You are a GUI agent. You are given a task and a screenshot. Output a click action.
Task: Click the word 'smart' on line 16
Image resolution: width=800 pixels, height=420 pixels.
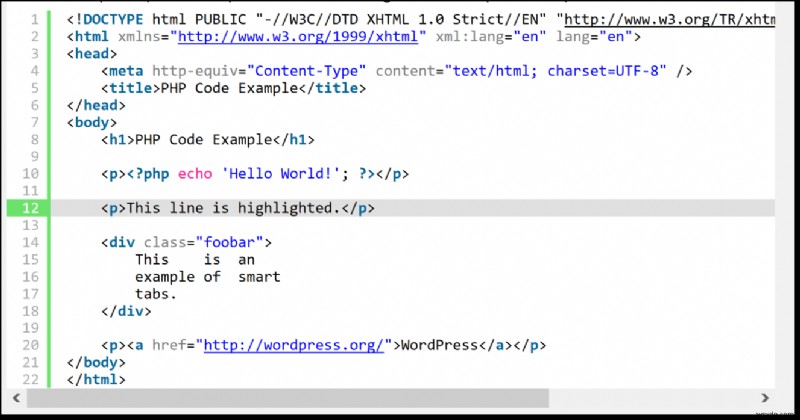pos(259,277)
